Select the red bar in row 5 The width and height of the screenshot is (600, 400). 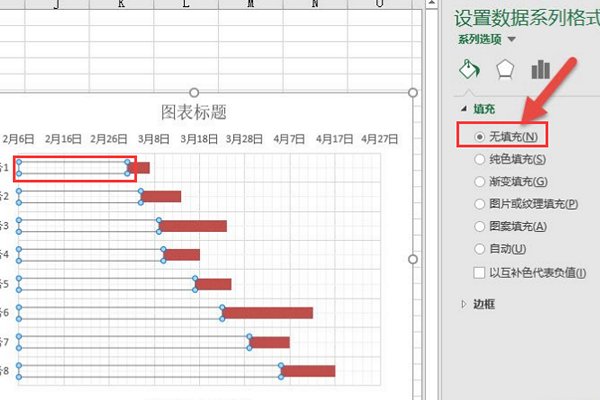214,284
